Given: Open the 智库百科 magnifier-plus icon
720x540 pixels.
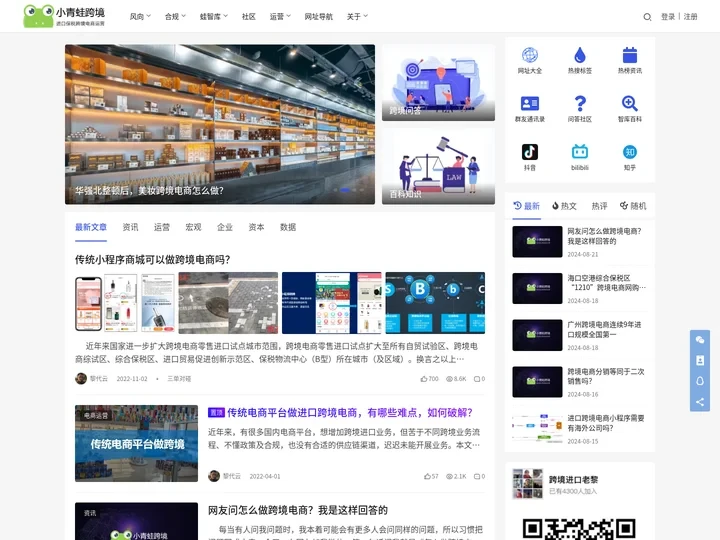Looking at the screenshot, I should [x=630, y=103].
